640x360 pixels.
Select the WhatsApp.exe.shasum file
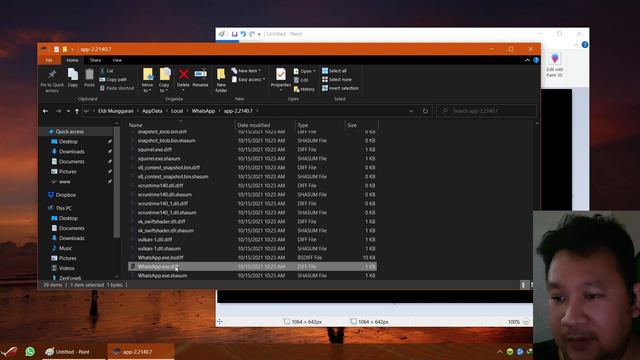tap(252, 276)
